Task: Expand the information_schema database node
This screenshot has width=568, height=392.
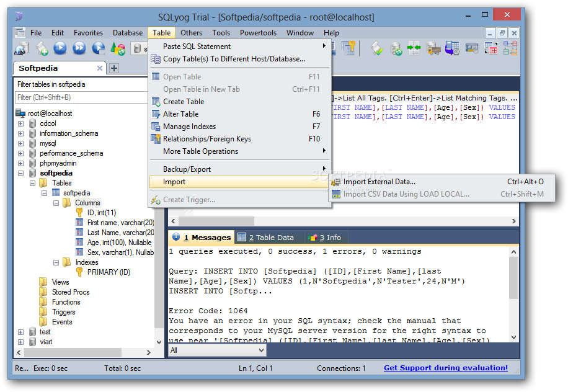Action: click(20, 134)
